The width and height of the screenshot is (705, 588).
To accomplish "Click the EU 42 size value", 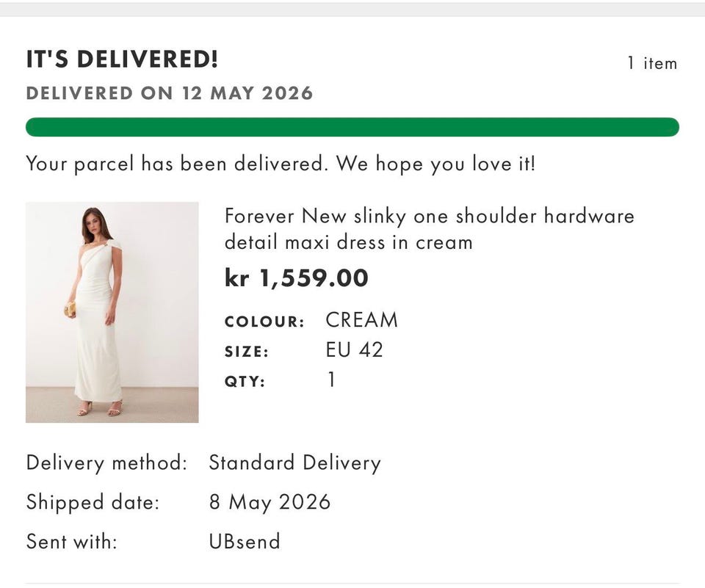I will point(354,349).
